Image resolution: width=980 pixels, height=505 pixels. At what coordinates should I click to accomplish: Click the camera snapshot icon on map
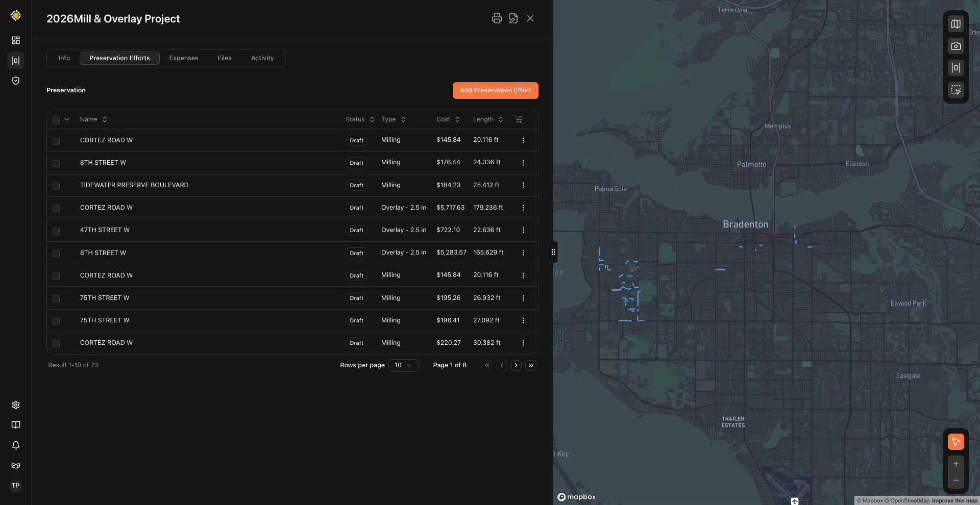pos(955,46)
